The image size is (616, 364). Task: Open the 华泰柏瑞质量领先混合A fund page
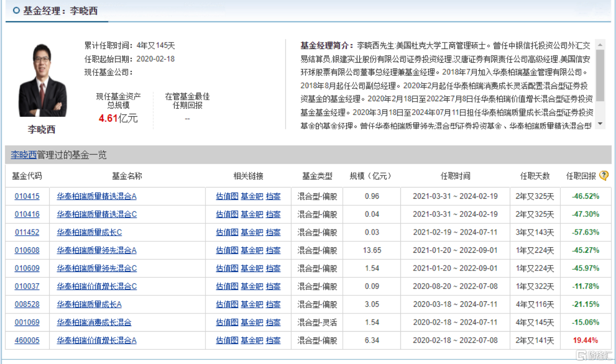(x=97, y=250)
